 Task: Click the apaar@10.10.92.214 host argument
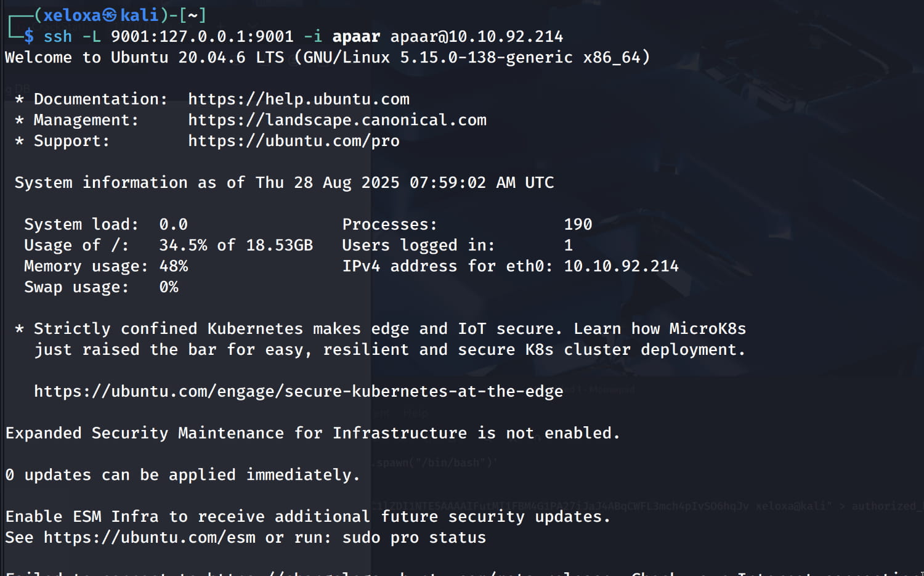click(476, 37)
